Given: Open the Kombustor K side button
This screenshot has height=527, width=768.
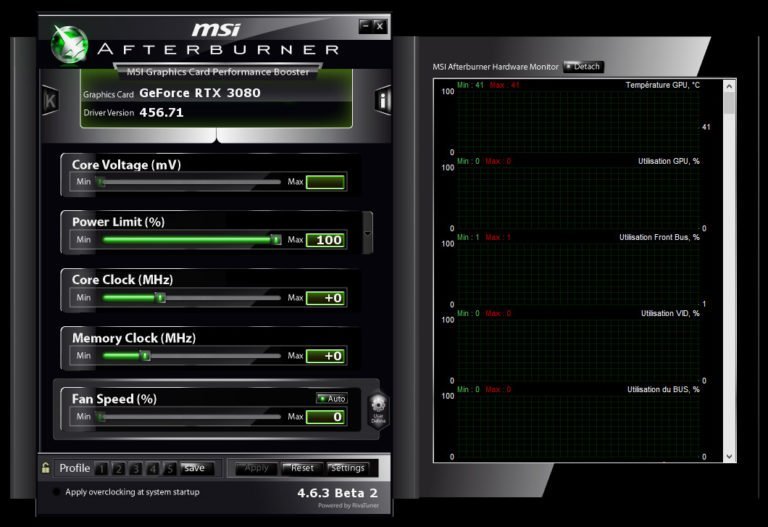Looking at the screenshot, I should [x=50, y=100].
